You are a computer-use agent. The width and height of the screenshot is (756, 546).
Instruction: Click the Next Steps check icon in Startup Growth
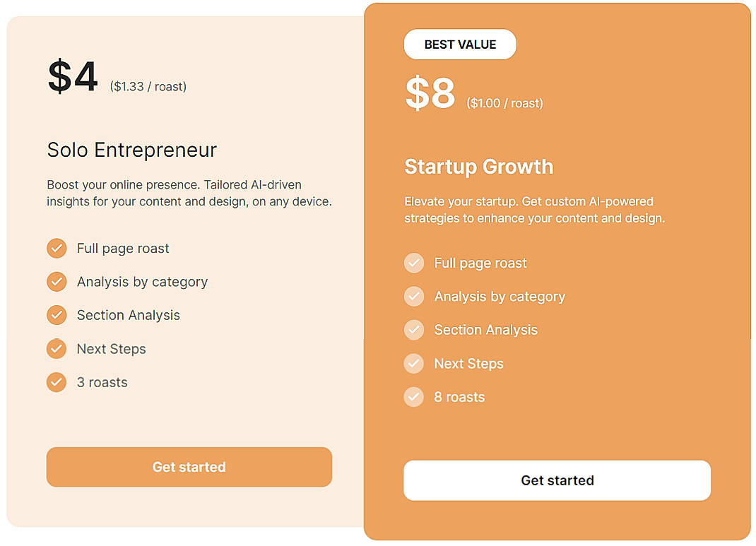tap(414, 363)
